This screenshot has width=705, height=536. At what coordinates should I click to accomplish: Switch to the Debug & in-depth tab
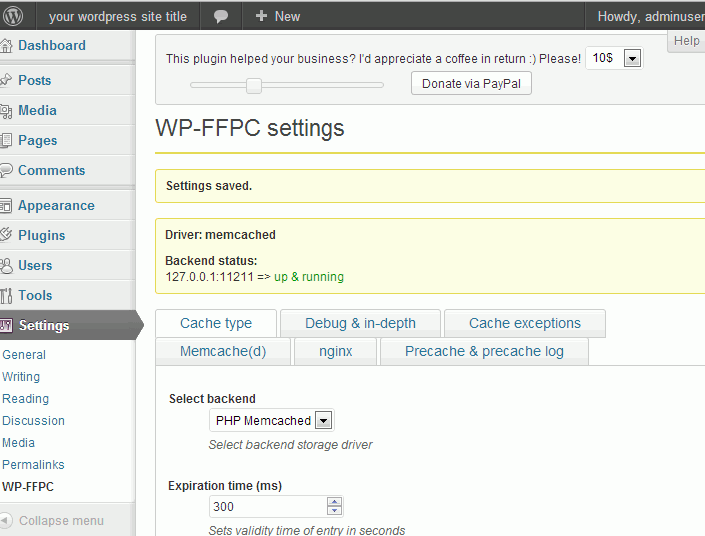point(360,323)
